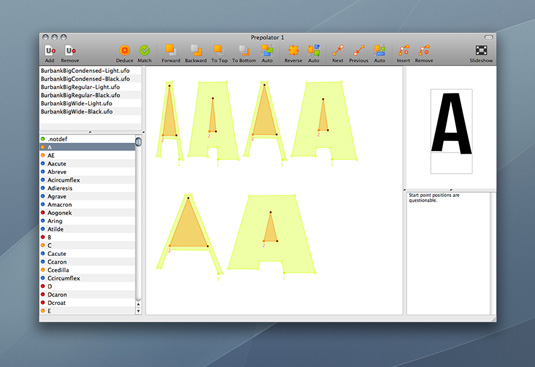Select the Adieresis glyph
This screenshot has height=367, width=535.
87,188
